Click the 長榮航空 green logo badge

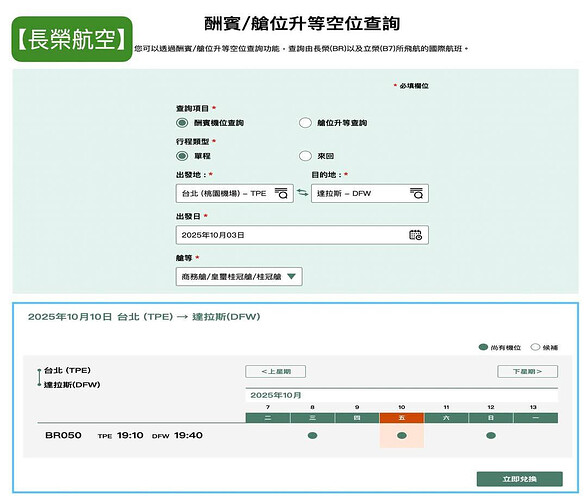(x=72, y=39)
